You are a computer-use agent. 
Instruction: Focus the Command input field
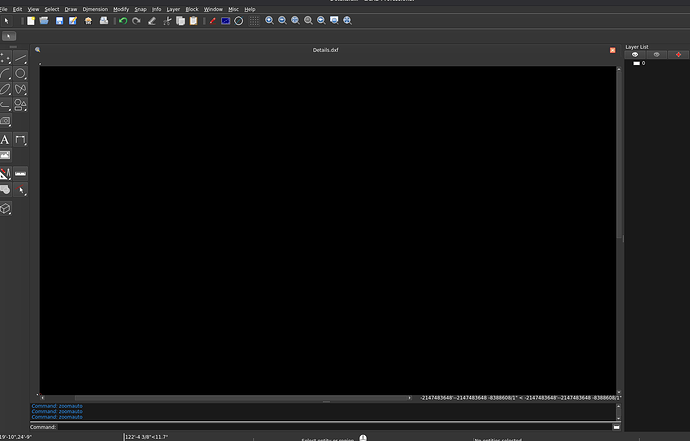[x=334, y=427]
